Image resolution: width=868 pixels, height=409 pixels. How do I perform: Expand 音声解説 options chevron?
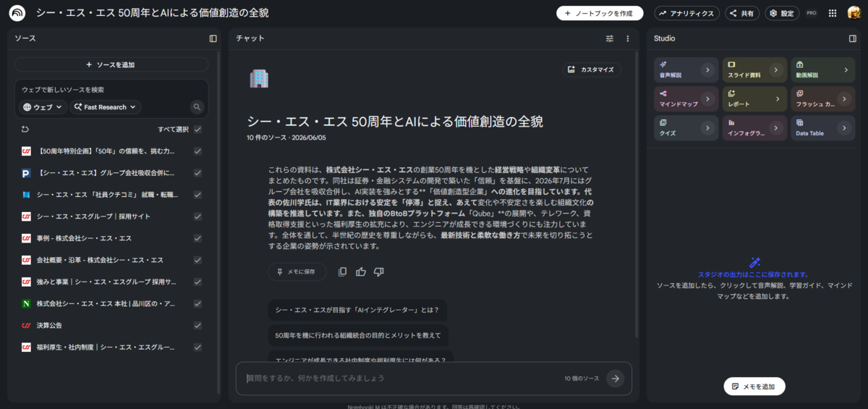(707, 70)
